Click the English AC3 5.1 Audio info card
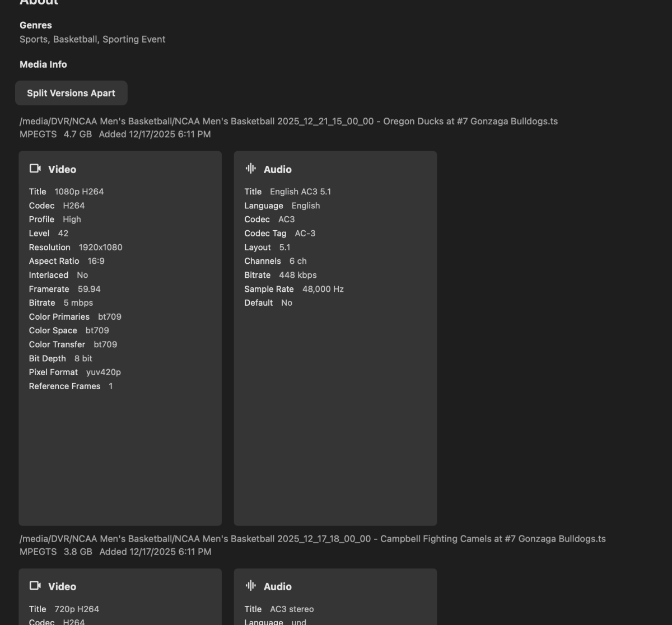This screenshot has width=672, height=625. pyautogui.click(x=335, y=336)
